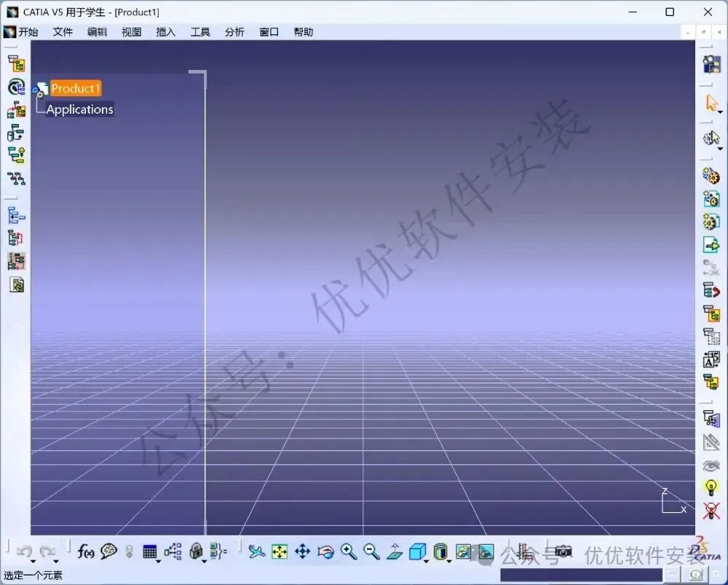Viewport: 728px width, 585px height.
Task: Click the power input command field
Action: (x=581, y=575)
